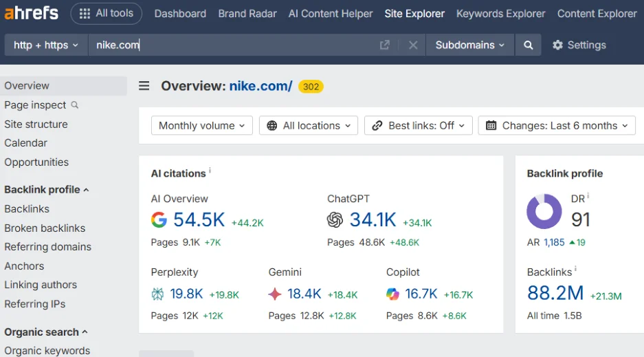Select Referring domains in the sidebar
Screen dimensions: 644x357
(47, 247)
